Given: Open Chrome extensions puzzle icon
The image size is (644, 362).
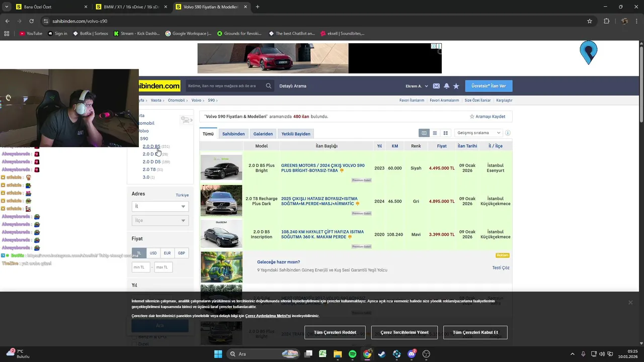Looking at the screenshot, I should 606,21.
